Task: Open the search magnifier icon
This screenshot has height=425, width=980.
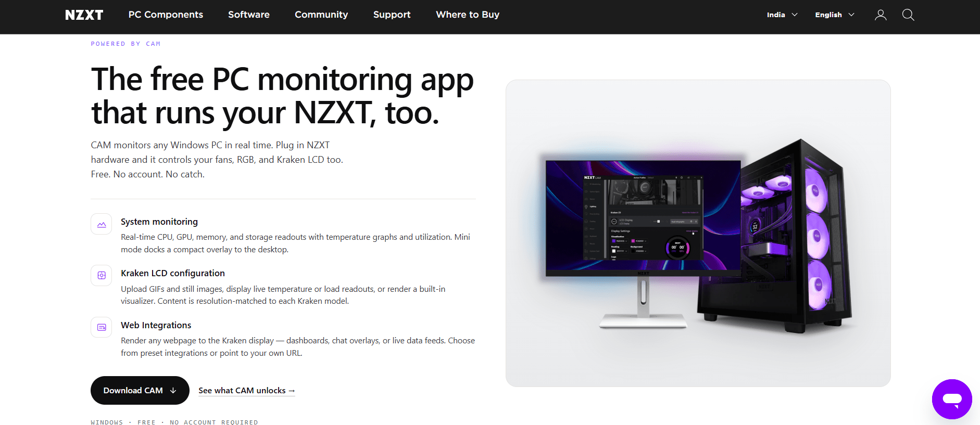Action: 908,15
